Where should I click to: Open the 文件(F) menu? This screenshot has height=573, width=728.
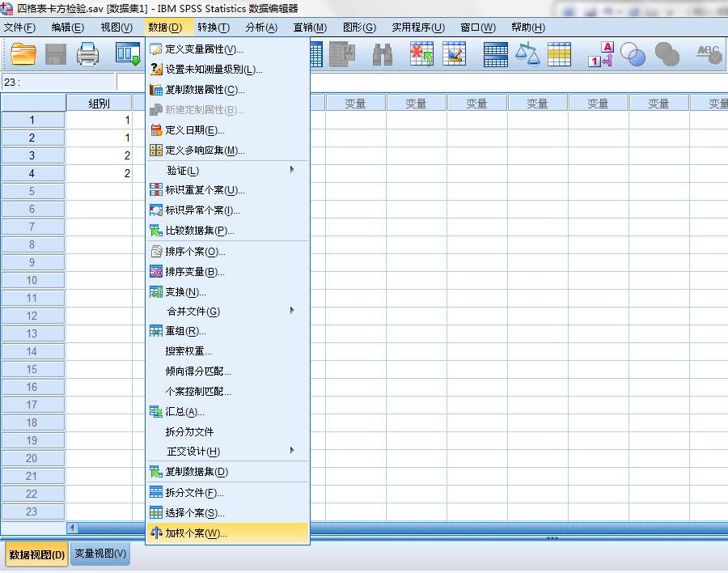[19, 28]
